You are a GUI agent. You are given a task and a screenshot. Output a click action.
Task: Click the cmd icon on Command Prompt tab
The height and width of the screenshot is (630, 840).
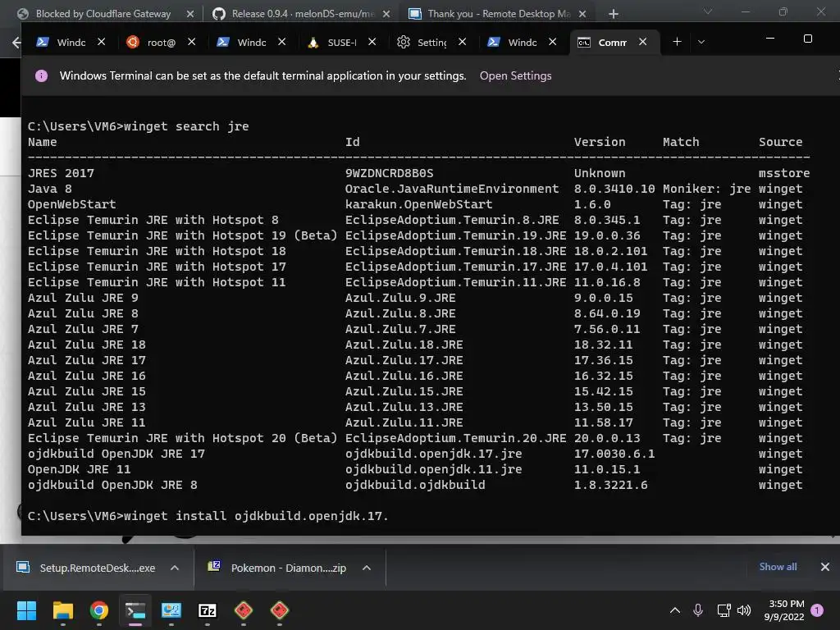(584, 43)
